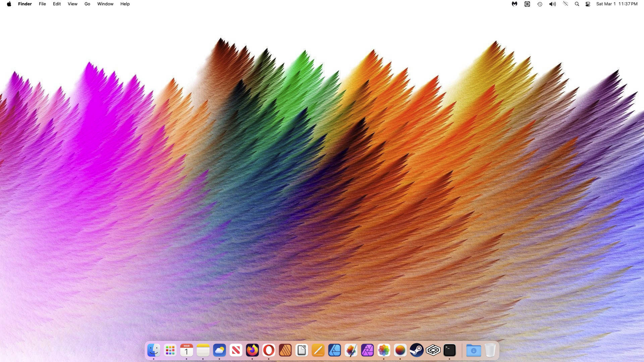Screen dimensions: 644x362
Task: Open the sound volume menu bar control
Action: (x=552, y=4)
